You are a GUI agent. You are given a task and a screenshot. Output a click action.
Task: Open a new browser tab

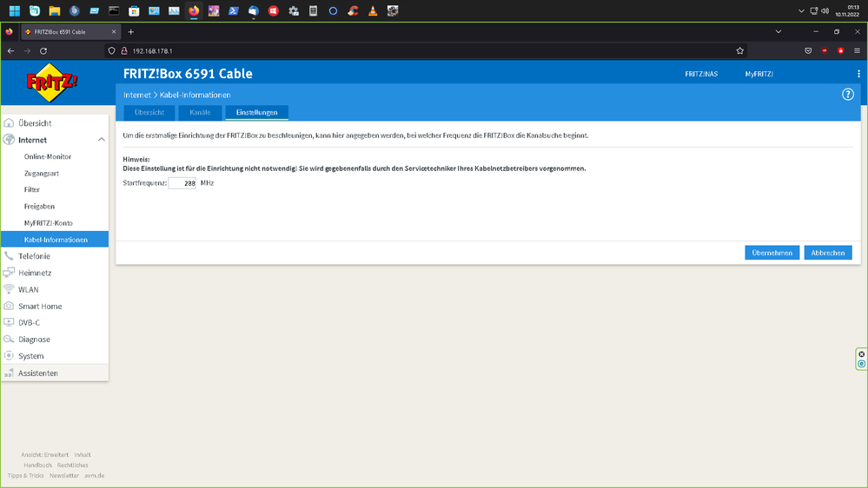[x=130, y=32]
